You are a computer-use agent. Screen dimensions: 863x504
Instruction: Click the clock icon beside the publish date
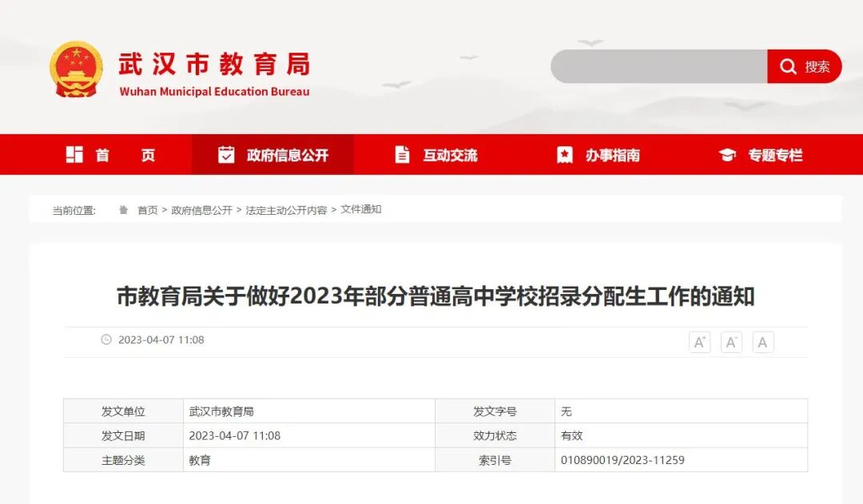(105, 339)
